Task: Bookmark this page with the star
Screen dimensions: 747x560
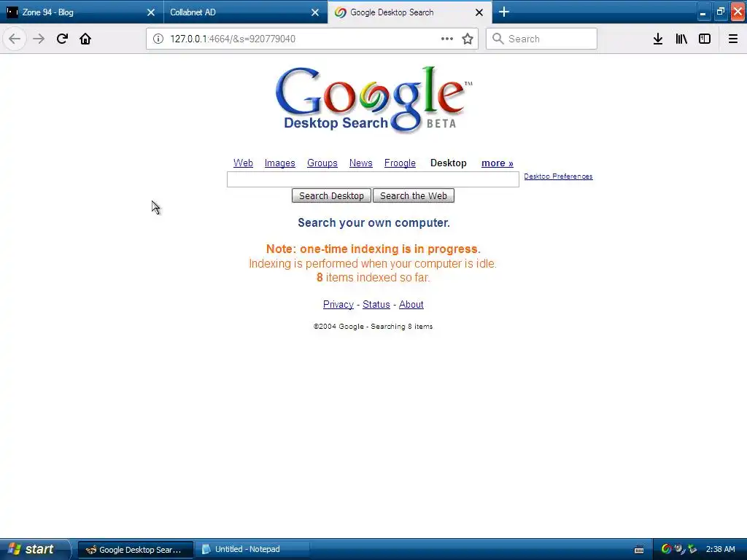Action: tap(468, 39)
